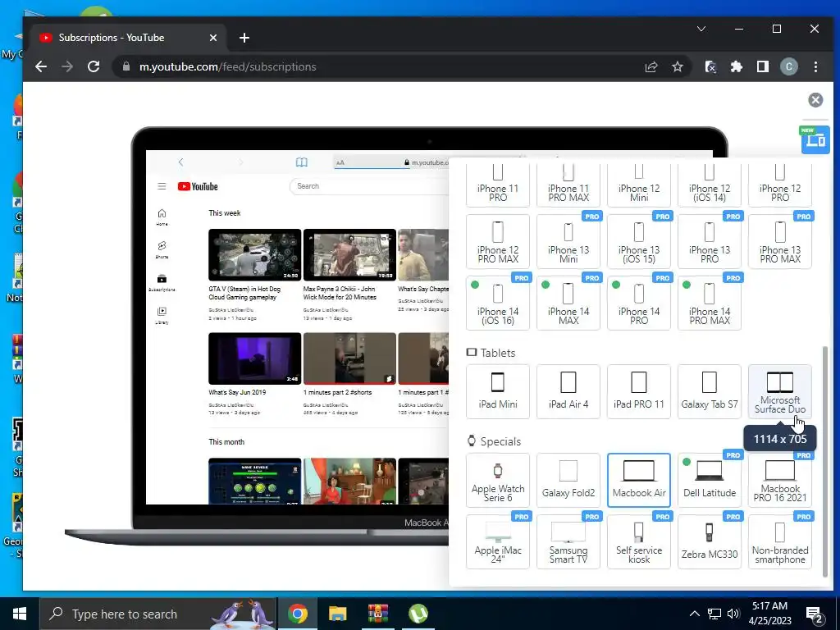The width and height of the screenshot is (840, 630).
Task: Open the Windows Start menu
Action: pyautogui.click(x=20, y=614)
